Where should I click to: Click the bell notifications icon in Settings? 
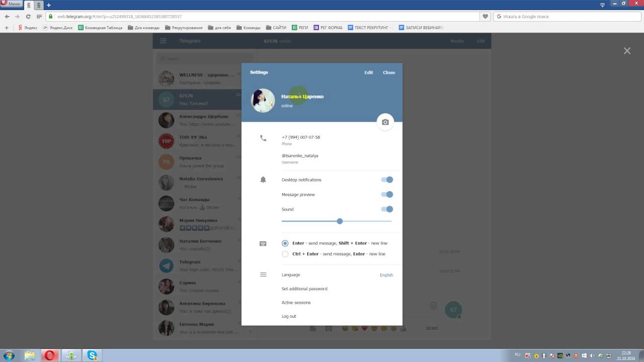click(263, 179)
